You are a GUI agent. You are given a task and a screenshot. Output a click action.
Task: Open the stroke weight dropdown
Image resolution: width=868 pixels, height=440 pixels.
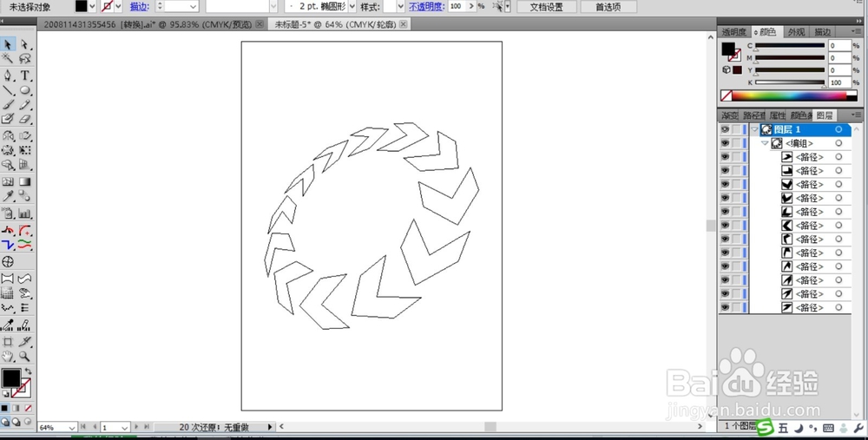coord(194,6)
